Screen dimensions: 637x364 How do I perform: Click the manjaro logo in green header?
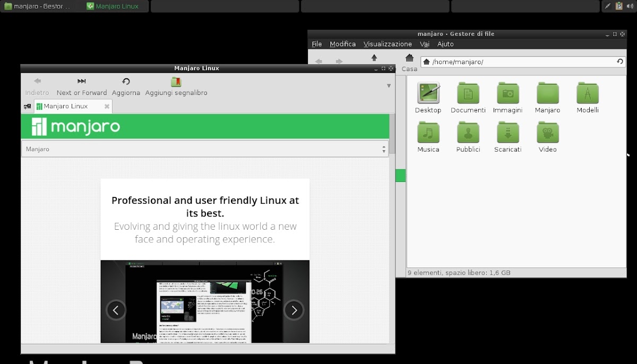pos(75,127)
